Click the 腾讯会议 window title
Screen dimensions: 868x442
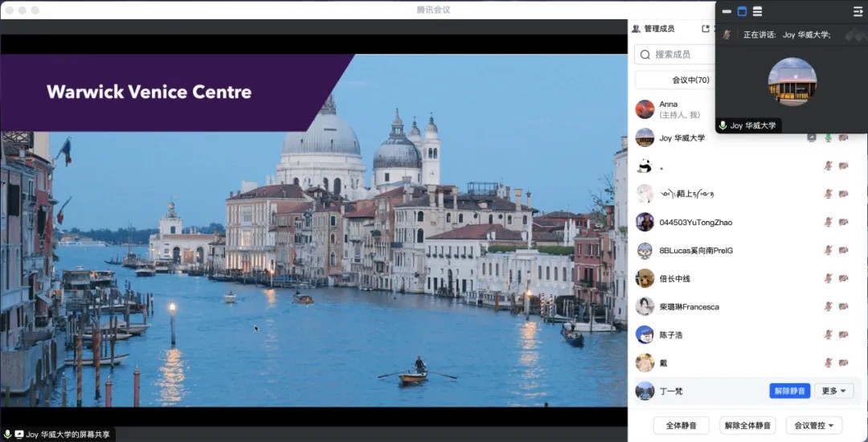pos(433,10)
